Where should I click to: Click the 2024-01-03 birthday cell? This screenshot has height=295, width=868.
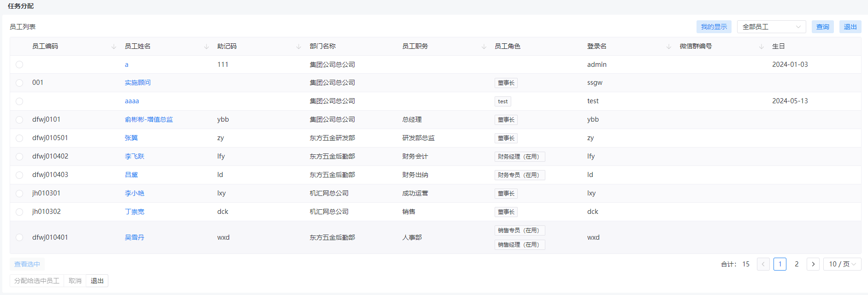(x=790, y=65)
